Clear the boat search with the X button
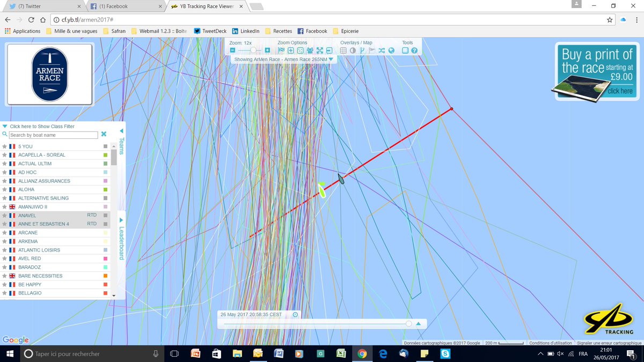This screenshot has width=644, height=362. tap(104, 134)
